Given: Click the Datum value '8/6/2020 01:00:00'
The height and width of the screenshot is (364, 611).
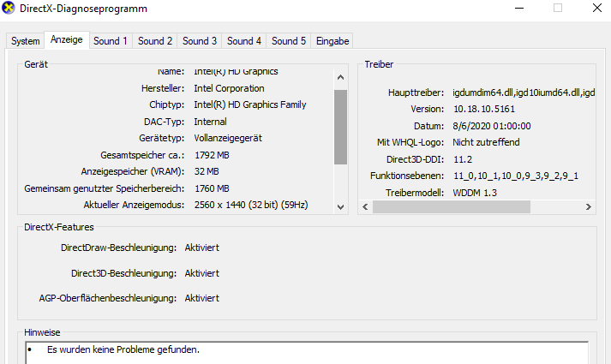Looking at the screenshot, I should (492, 126).
